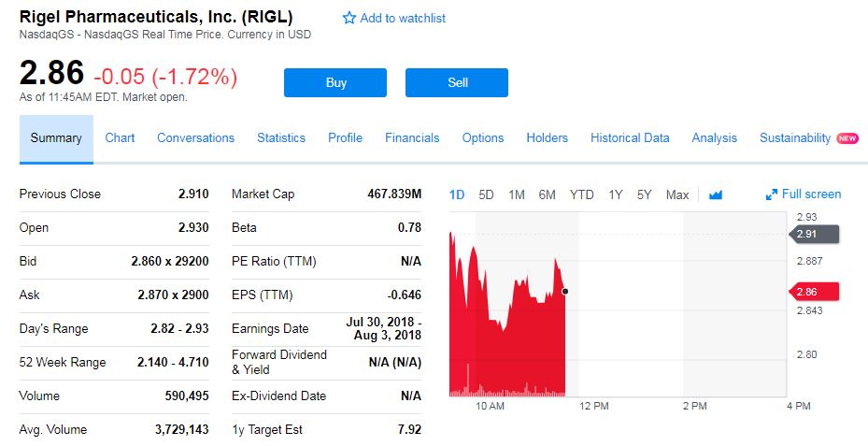Click the Volume value 590,495
The width and height of the screenshot is (868, 446).
(x=187, y=396)
